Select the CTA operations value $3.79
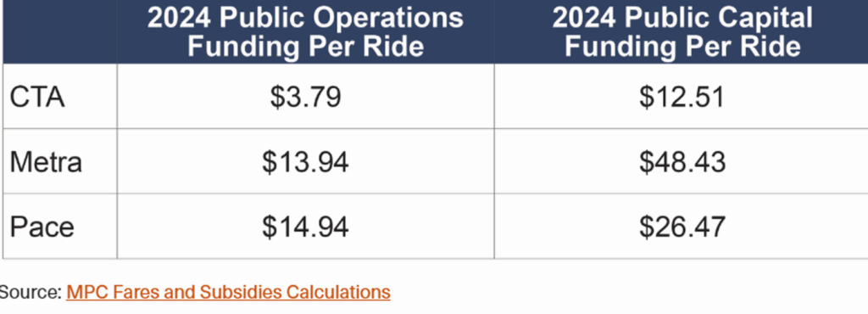Viewport: 868px width, 314px height. 305,98
